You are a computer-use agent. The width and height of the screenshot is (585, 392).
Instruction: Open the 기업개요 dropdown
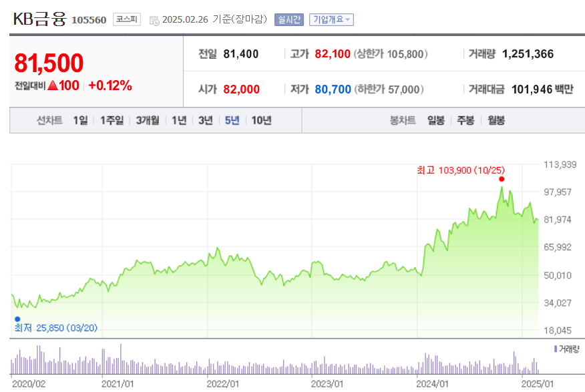(331, 19)
